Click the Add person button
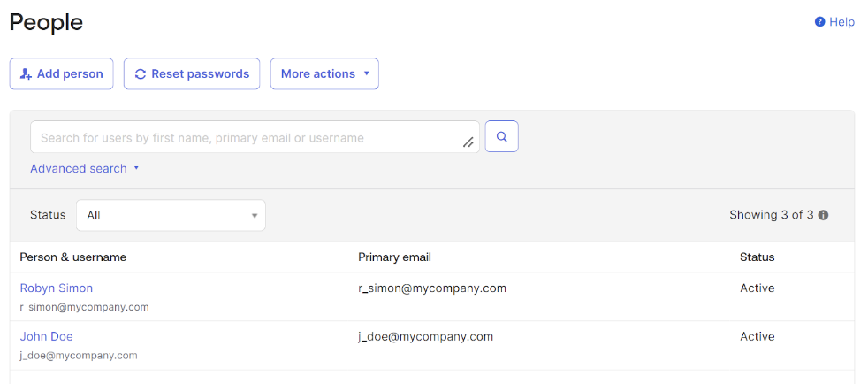 pos(61,74)
